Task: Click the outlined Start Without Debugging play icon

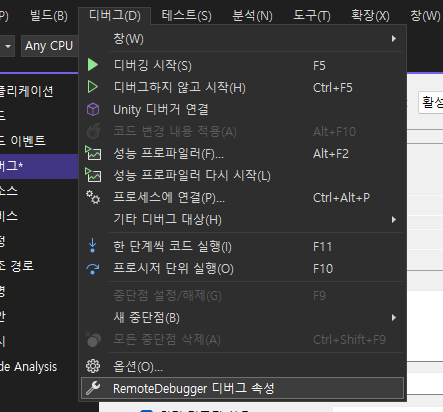Action: coord(93,87)
